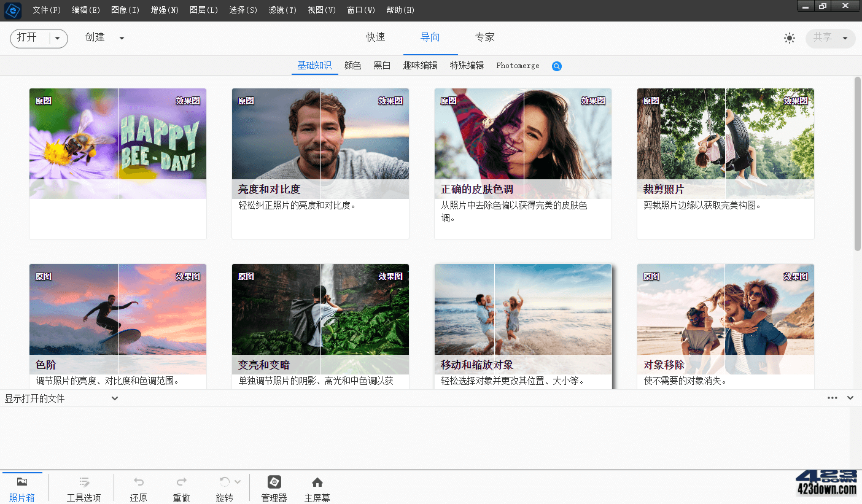
Task: Expand the 显示打开的文件 dropdown
Action: click(114, 398)
